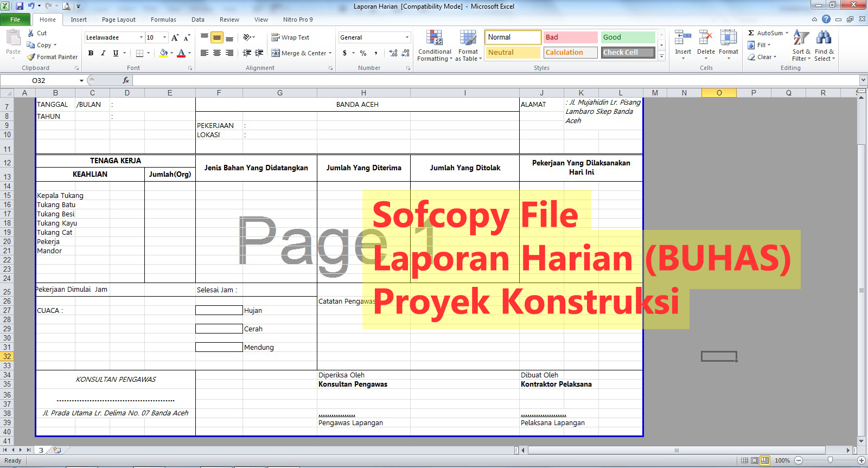The width and height of the screenshot is (868, 468).
Task: Toggle Align Text Left
Action: pos(205,53)
